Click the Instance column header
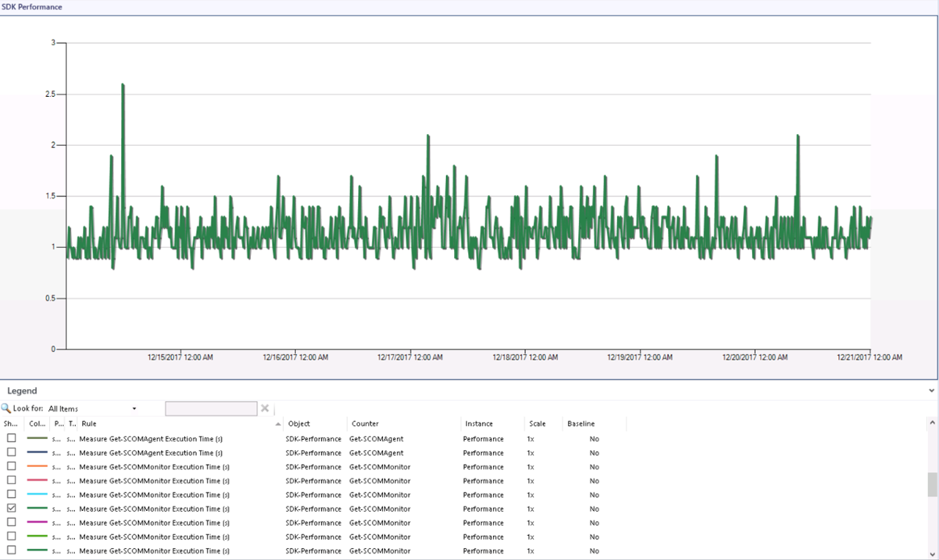This screenshot has width=939, height=560. 479,424
